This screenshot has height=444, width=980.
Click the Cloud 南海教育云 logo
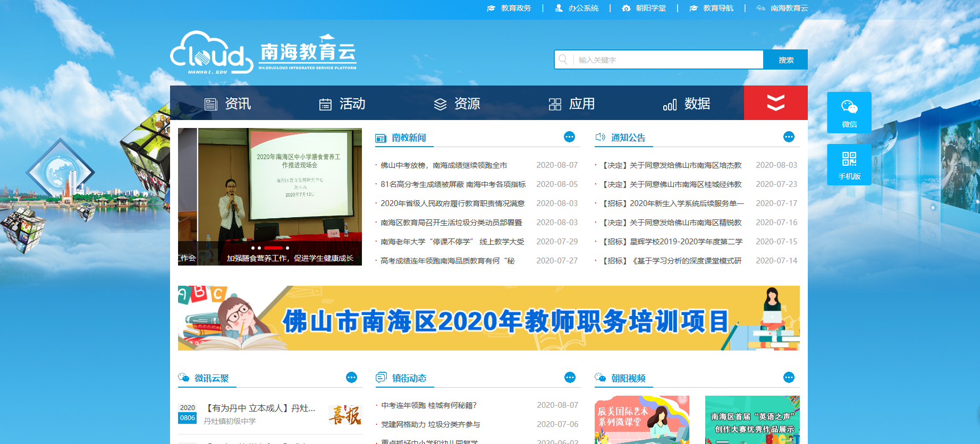tap(264, 53)
